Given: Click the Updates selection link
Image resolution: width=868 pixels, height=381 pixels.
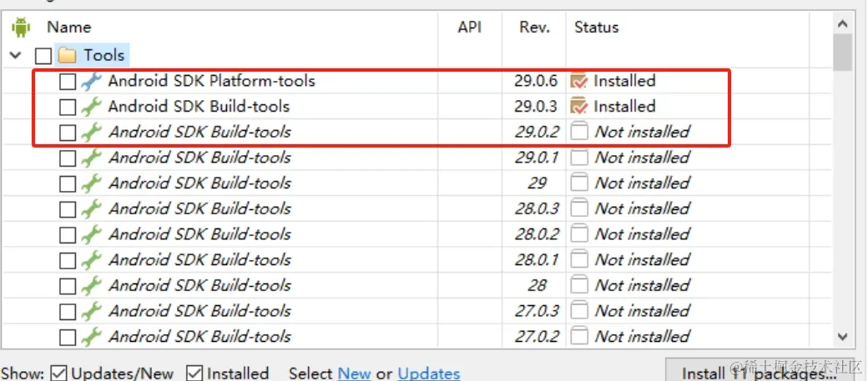Looking at the screenshot, I should click(429, 373).
